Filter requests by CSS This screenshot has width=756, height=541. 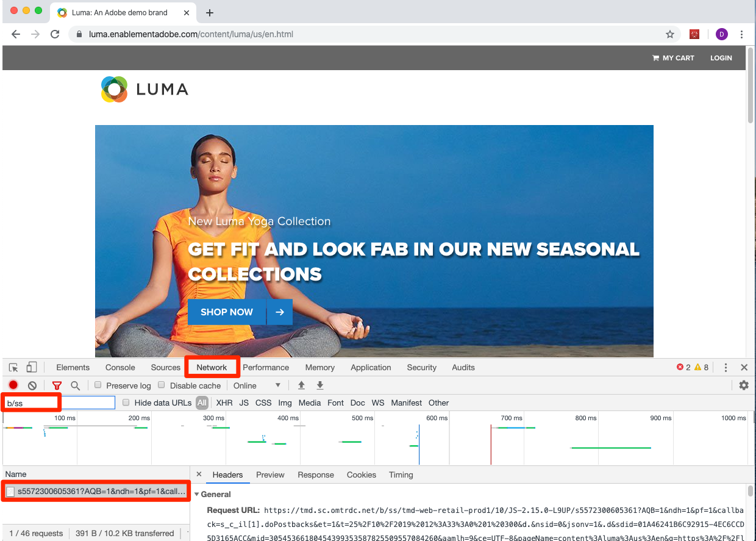click(x=263, y=403)
